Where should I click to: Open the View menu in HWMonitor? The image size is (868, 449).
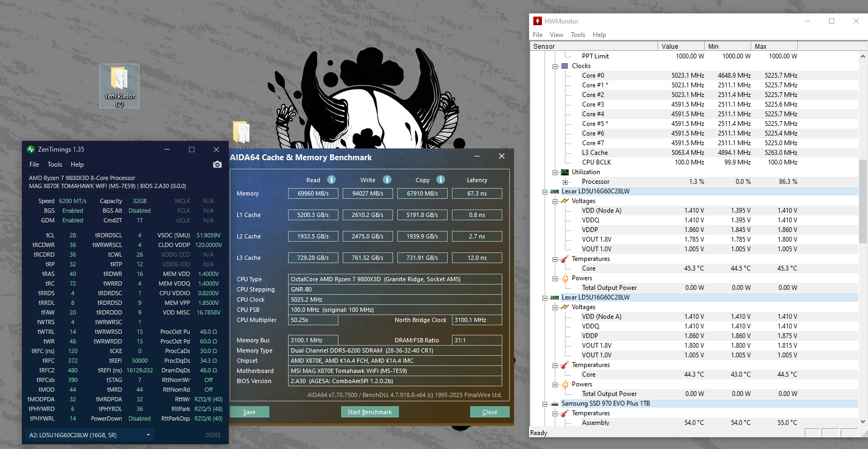click(556, 35)
